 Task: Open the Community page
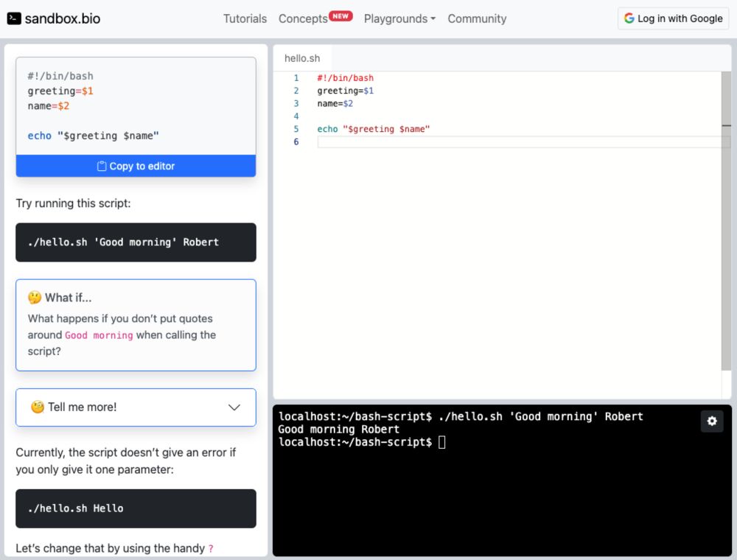(x=477, y=19)
